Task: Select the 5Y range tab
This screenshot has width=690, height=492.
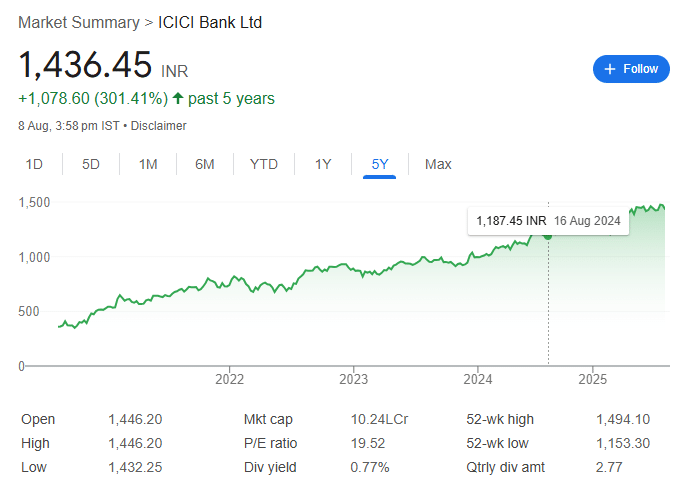Action: pyautogui.click(x=380, y=165)
